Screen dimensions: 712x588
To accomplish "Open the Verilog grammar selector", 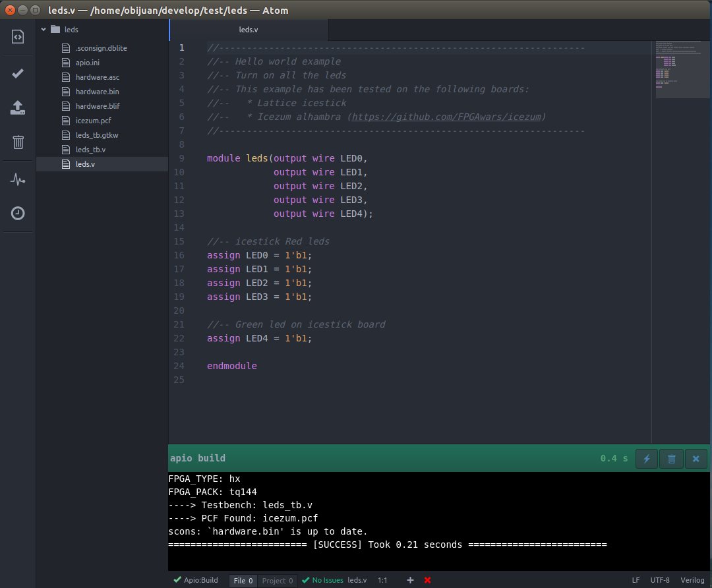I will pyautogui.click(x=692, y=580).
